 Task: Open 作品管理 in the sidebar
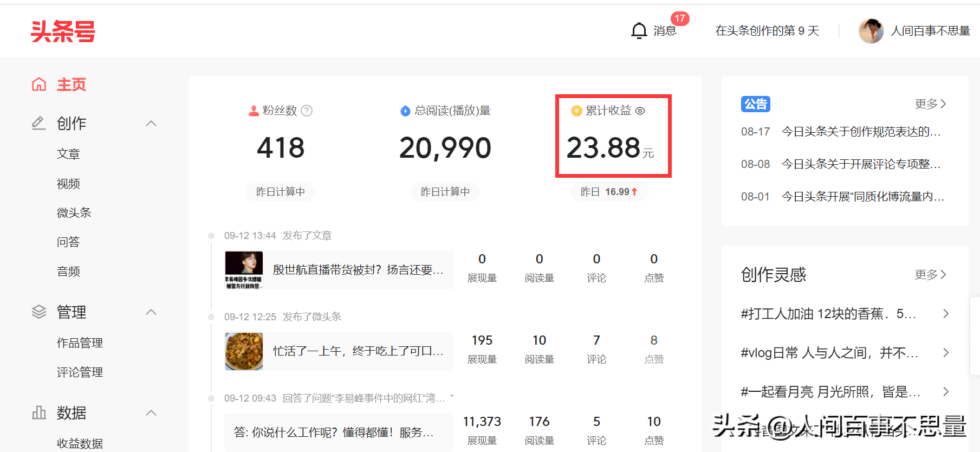(x=80, y=343)
